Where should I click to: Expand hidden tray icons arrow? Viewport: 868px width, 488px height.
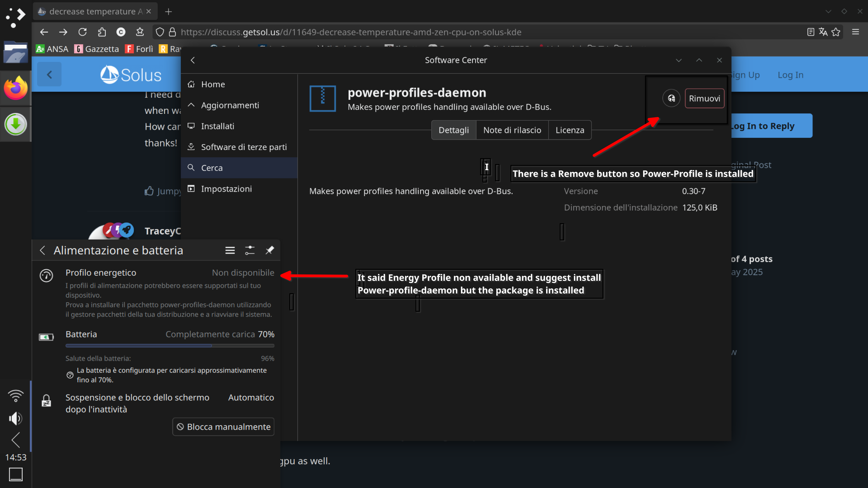[16, 440]
